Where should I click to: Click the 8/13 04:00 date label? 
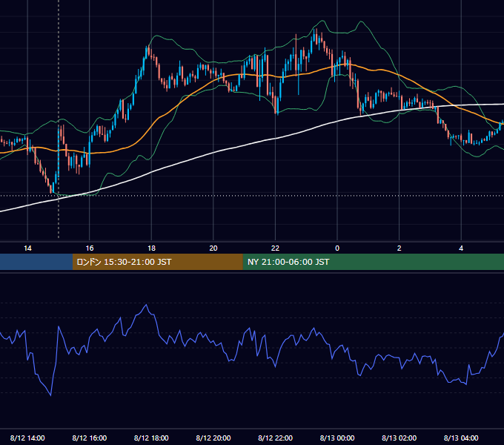(461, 438)
